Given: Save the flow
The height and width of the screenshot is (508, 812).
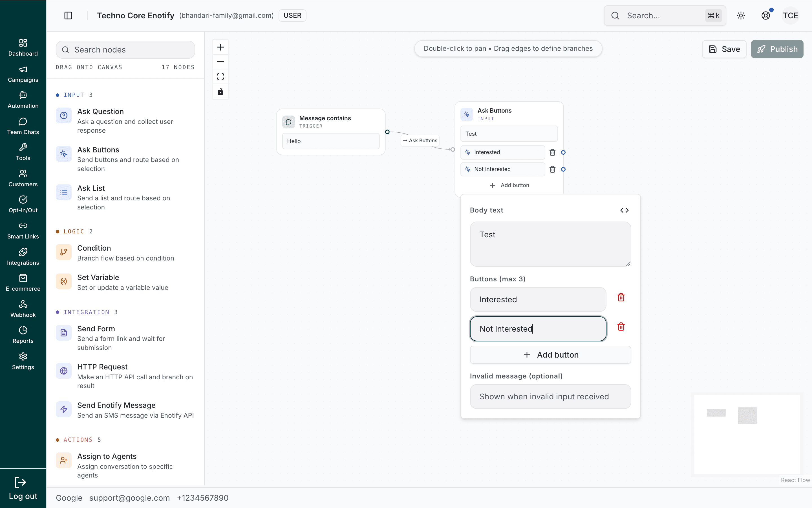Looking at the screenshot, I should [x=724, y=49].
